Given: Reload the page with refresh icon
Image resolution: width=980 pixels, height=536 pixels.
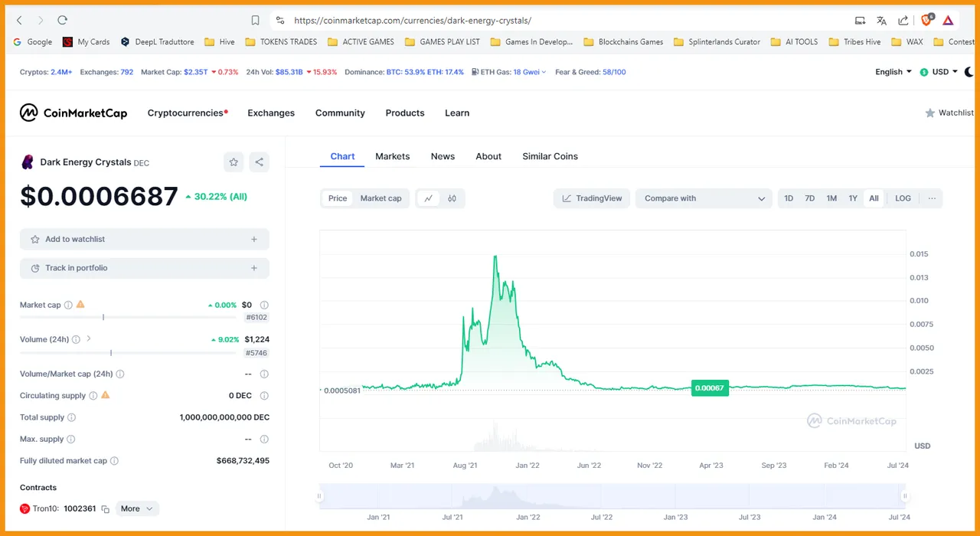Looking at the screenshot, I should coord(63,21).
